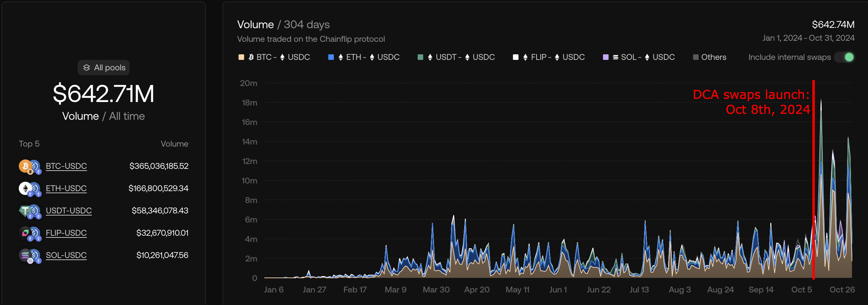Open the BTC-USDC pool link
868x305 pixels.
click(x=66, y=166)
